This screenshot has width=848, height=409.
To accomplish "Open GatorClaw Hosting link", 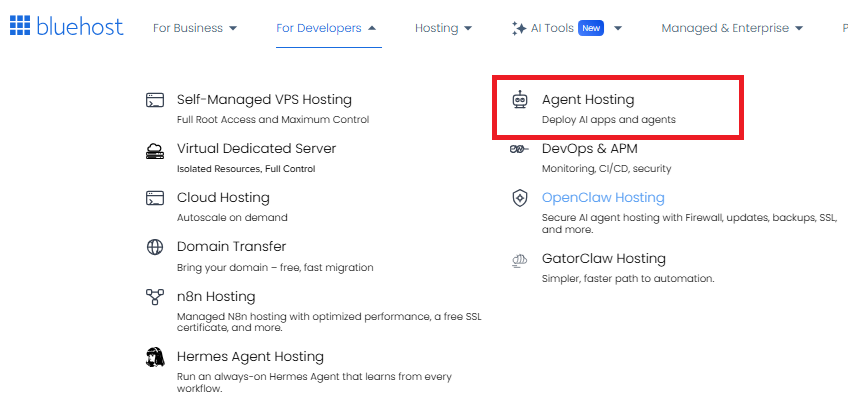I will tap(604, 259).
